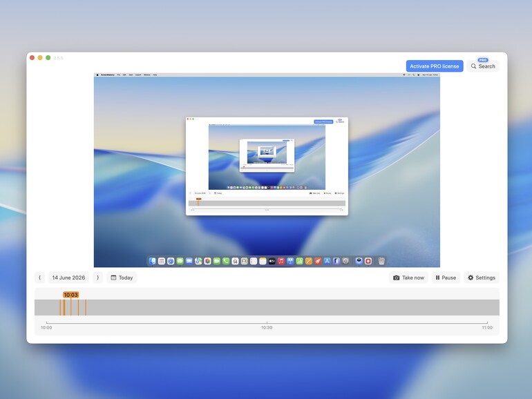Screen dimensions: 532x399
Task: Click the Notes icon in the preview dock
Action: click(263, 261)
